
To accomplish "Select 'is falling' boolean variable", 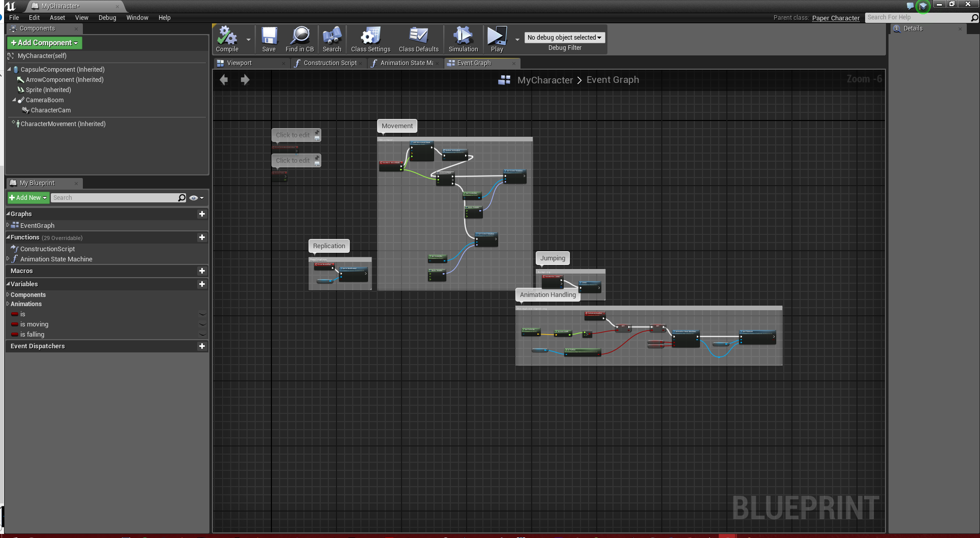I will click(x=32, y=335).
